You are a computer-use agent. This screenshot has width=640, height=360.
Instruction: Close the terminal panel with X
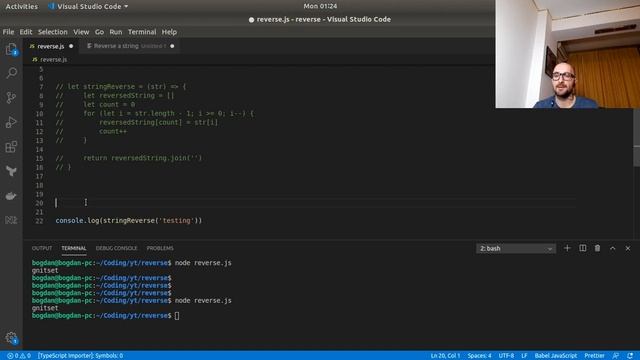[x=628, y=248]
